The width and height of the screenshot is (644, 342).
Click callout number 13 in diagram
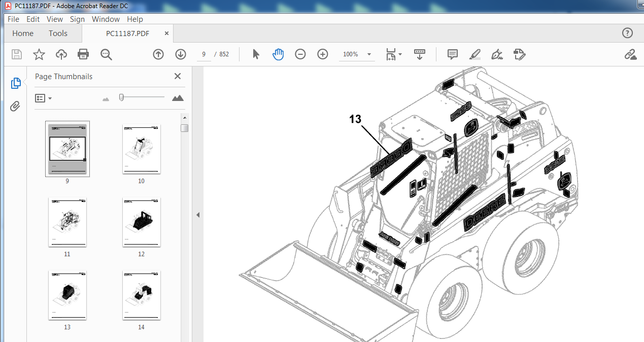pos(355,119)
